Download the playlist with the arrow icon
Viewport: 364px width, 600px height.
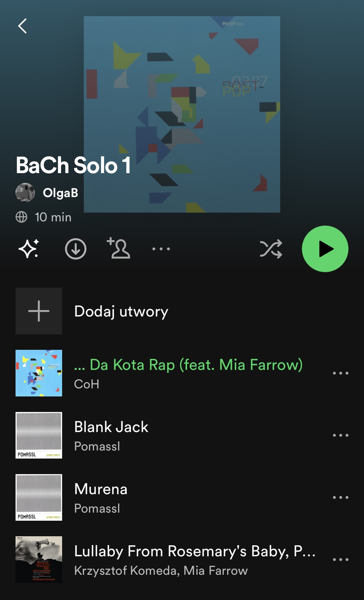(76, 249)
